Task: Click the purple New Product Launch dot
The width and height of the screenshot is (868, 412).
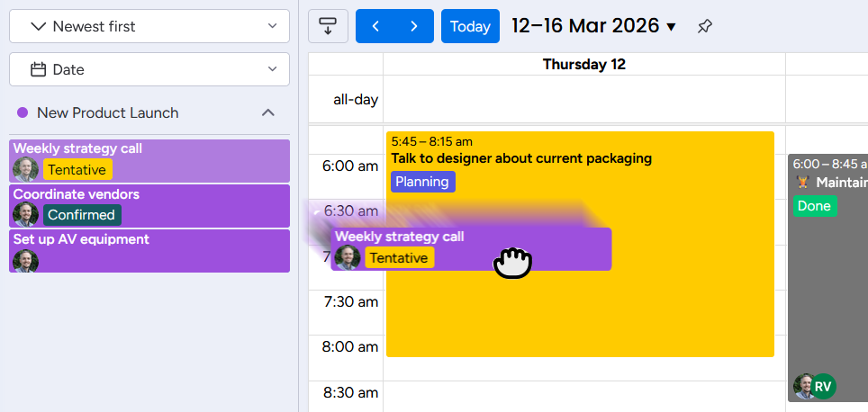Action: click(x=23, y=112)
